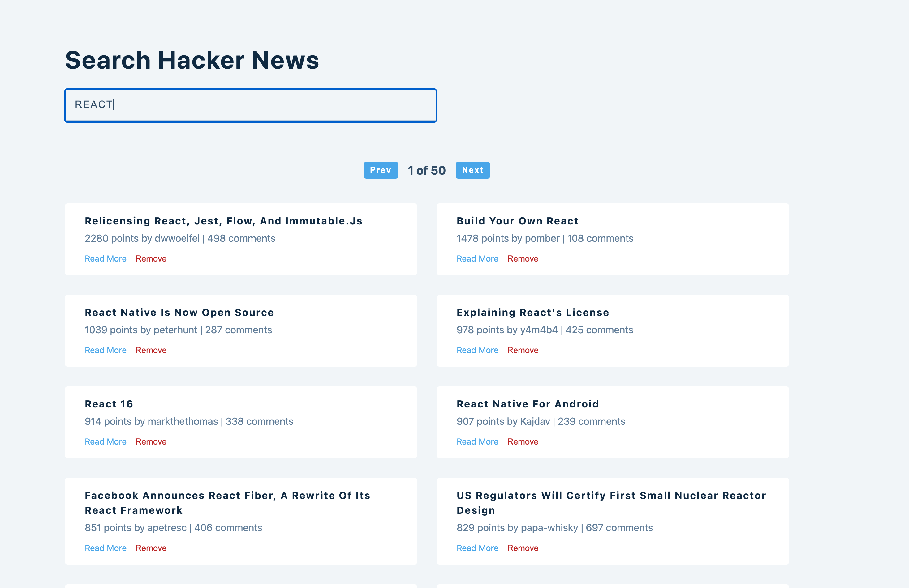
Task: Open Read More for Explaining React's License
Action: (477, 350)
